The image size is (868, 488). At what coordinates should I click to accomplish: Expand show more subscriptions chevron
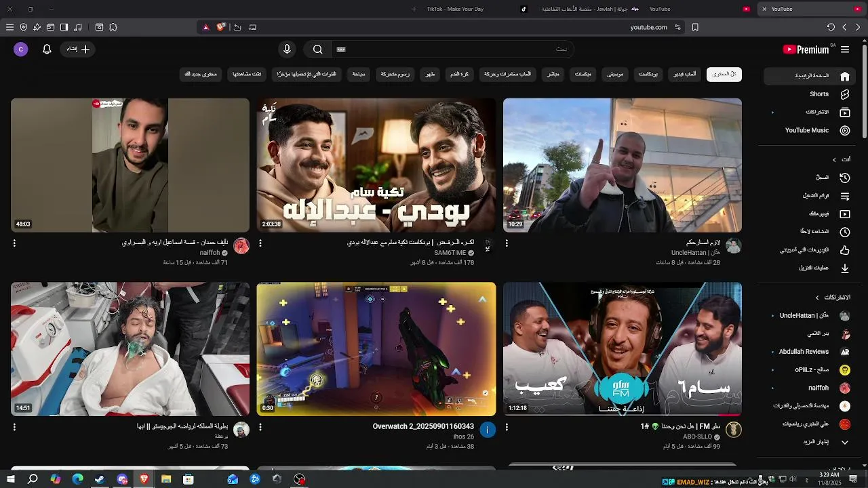point(845,442)
